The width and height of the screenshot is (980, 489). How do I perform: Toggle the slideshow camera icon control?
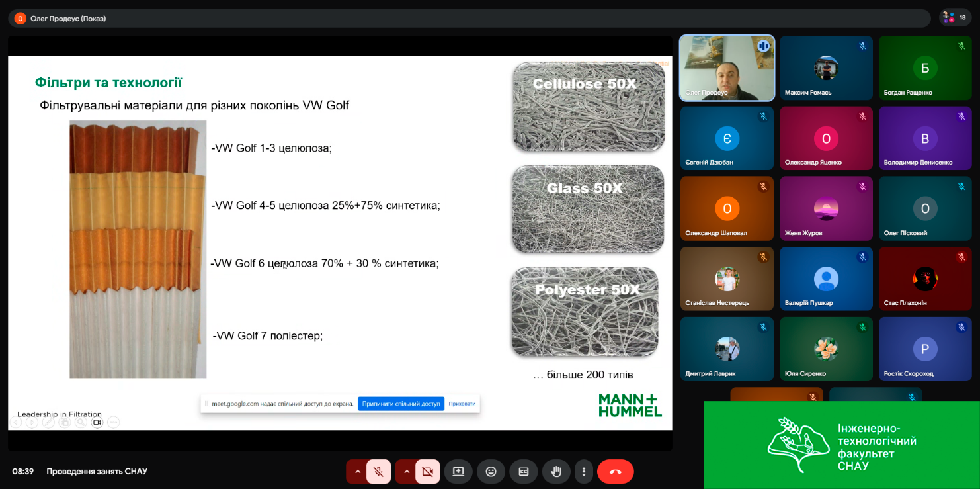pyautogui.click(x=97, y=422)
